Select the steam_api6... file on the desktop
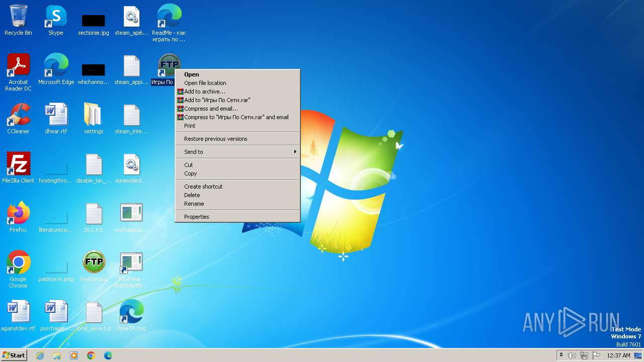This screenshot has width=644, height=362. [131, 20]
